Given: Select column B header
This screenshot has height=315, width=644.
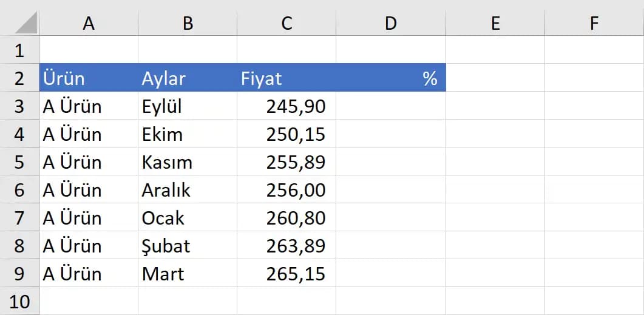Looking at the screenshot, I should pos(188,23).
